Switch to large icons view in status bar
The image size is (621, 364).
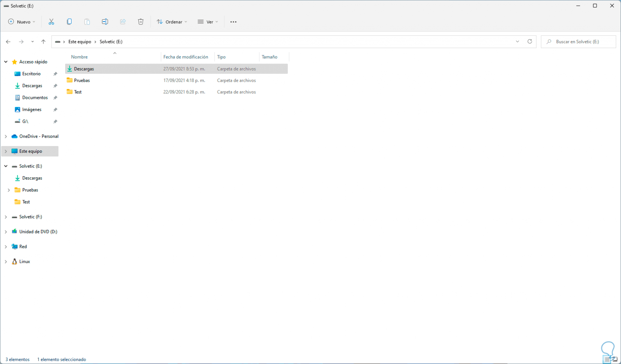615,359
